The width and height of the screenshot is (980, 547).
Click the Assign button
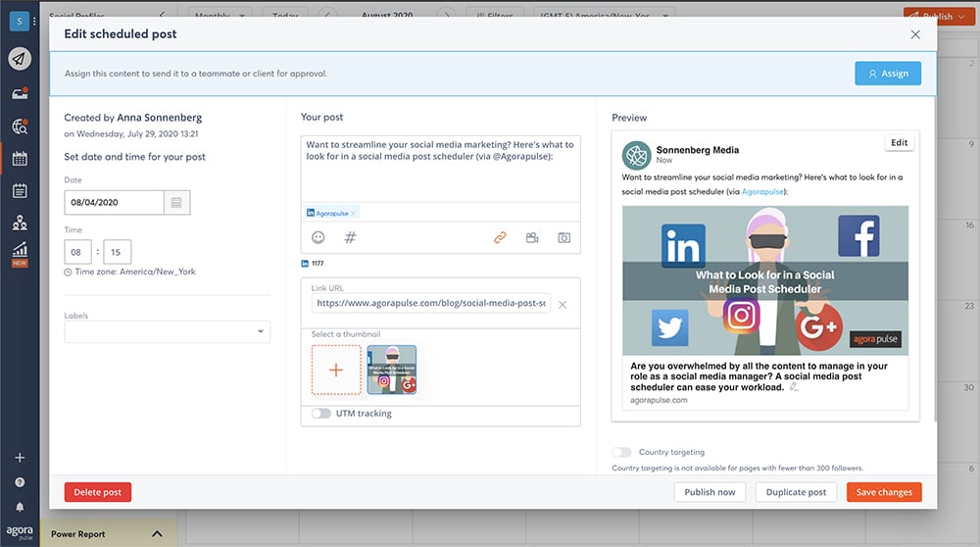pyautogui.click(x=888, y=73)
